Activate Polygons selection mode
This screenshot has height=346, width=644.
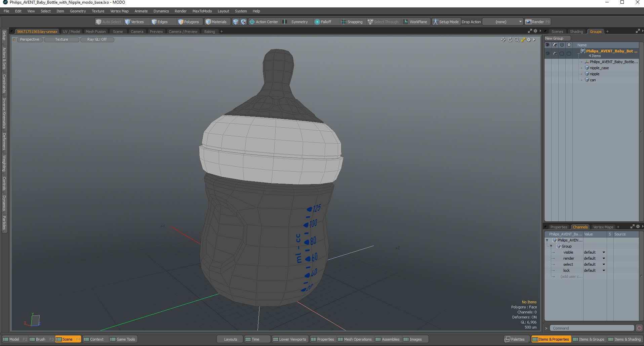point(189,22)
